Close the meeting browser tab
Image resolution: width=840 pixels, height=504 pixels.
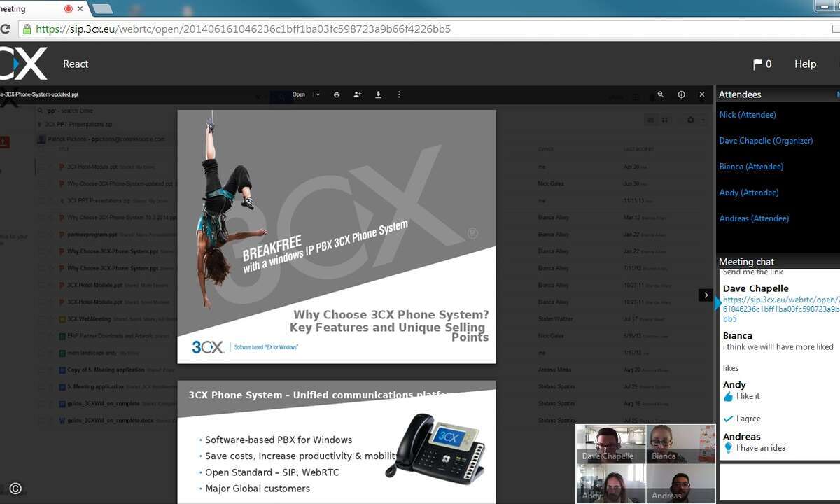80,9
